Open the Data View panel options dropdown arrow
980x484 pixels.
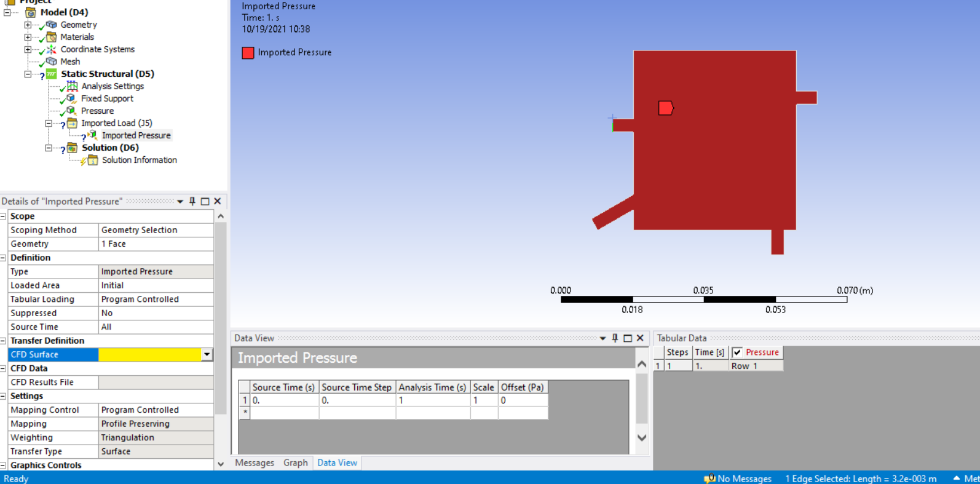603,338
